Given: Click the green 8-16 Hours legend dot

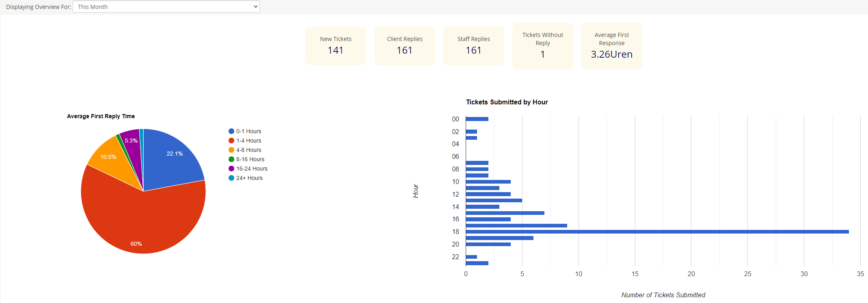Looking at the screenshot, I should 231,159.
